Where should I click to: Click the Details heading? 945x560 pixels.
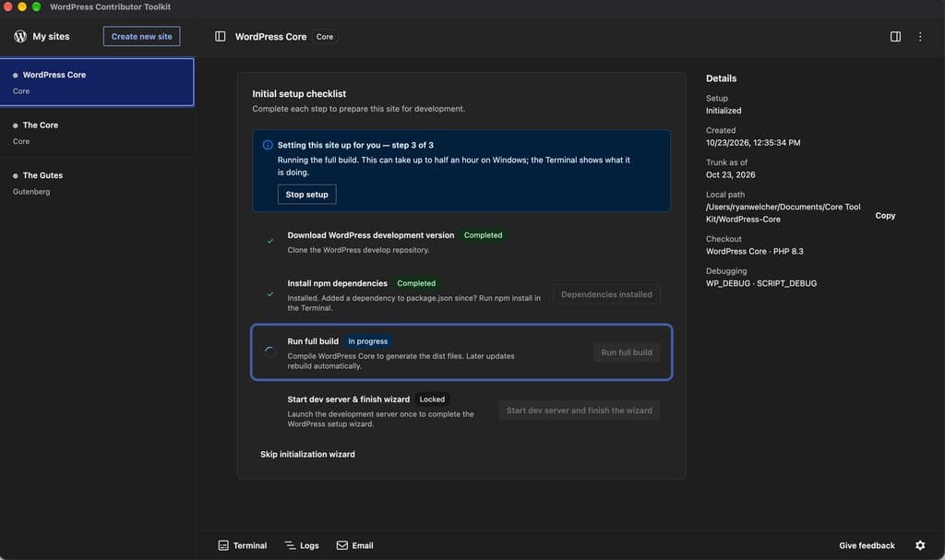click(x=721, y=78)
